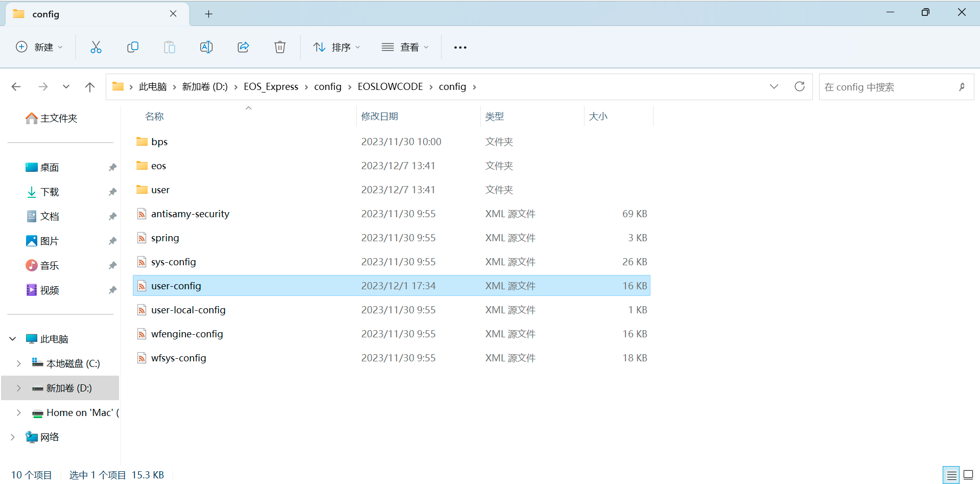Viewport: 980px width, 484px height.
Task: Click the search box 在 config 中搜索
Action: (x=889, y=87)
